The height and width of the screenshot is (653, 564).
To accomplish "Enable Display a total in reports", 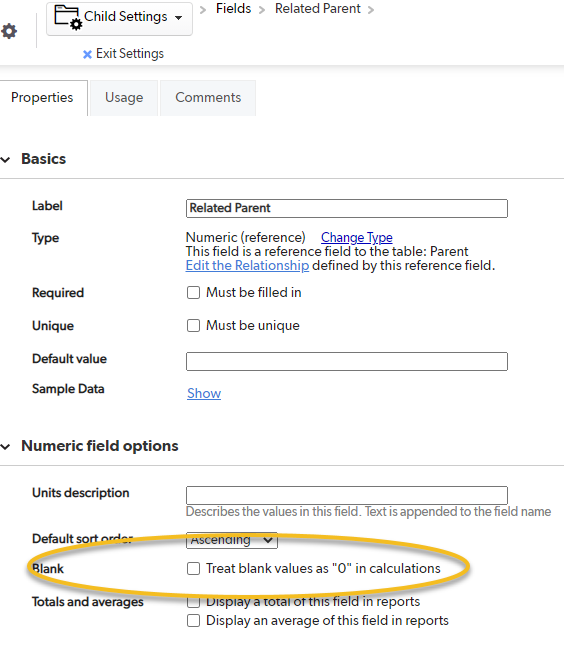I will tap(193, 602).
